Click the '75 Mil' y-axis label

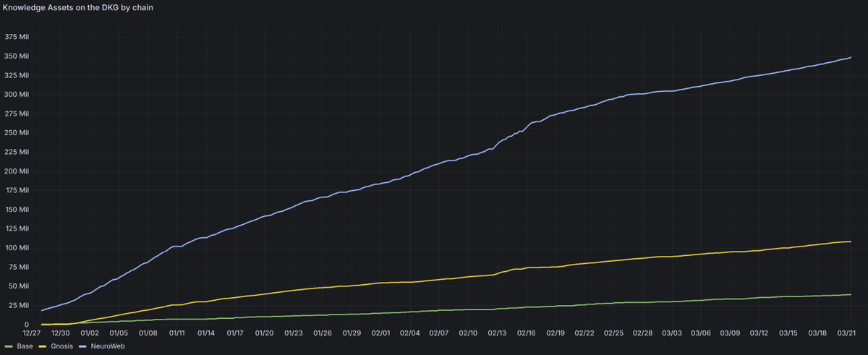(x=18, y=267)
